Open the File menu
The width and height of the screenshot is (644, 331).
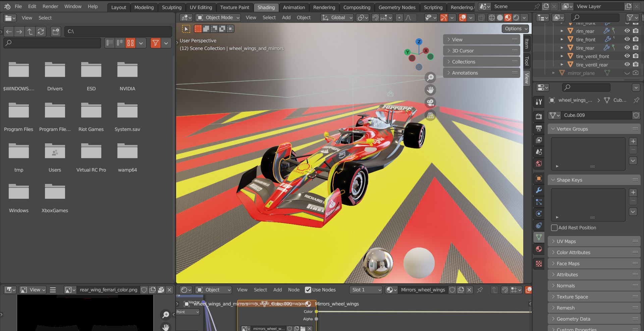(18, 6)
